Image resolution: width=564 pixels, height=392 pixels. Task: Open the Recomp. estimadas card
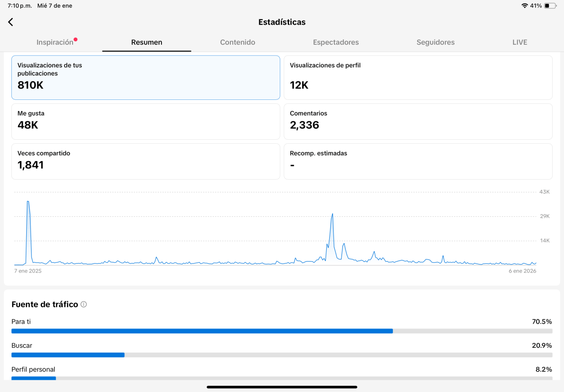pyautogui.click(x=418, y=161)
